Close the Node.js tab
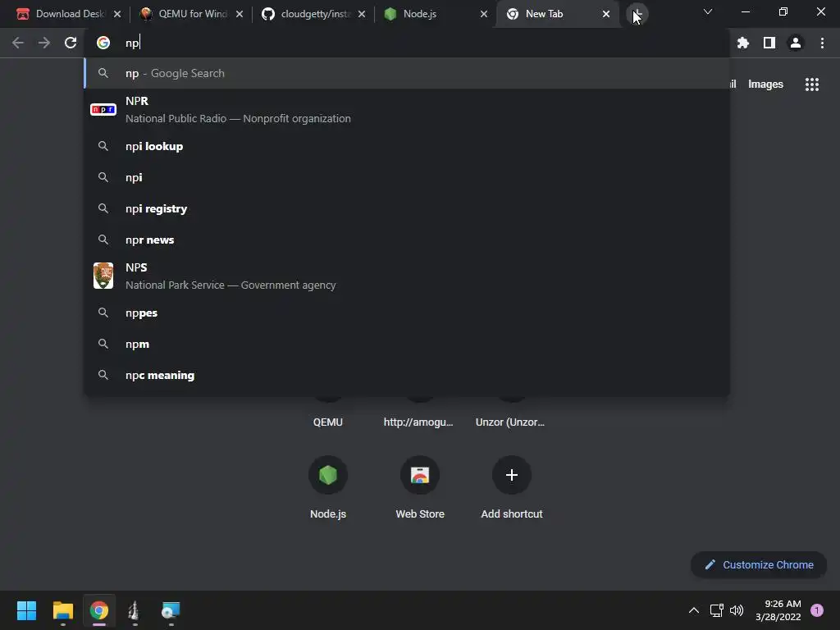840x630 pixels. tap(484, 14)
